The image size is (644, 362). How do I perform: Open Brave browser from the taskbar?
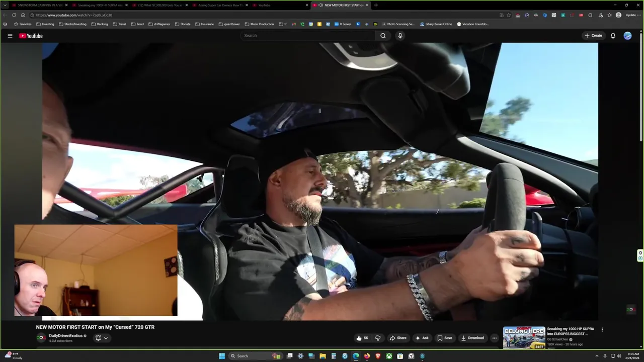(x=378, y=356)
